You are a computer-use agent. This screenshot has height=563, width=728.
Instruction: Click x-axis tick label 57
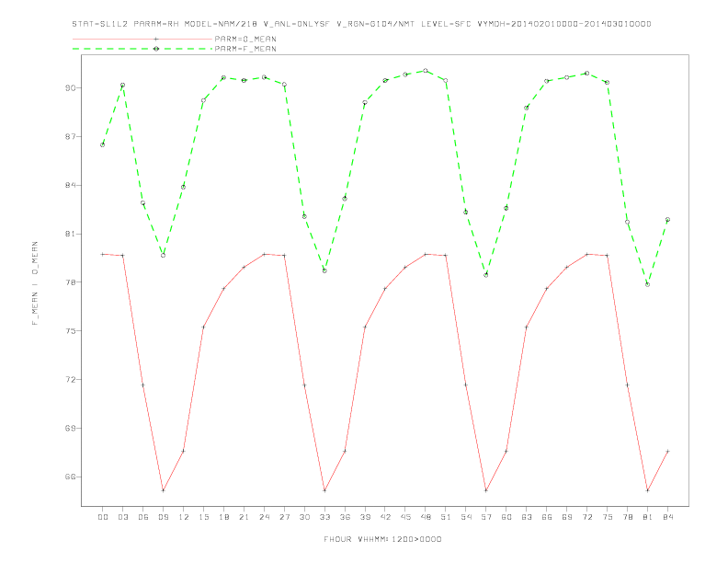click(x=486, y=517)
